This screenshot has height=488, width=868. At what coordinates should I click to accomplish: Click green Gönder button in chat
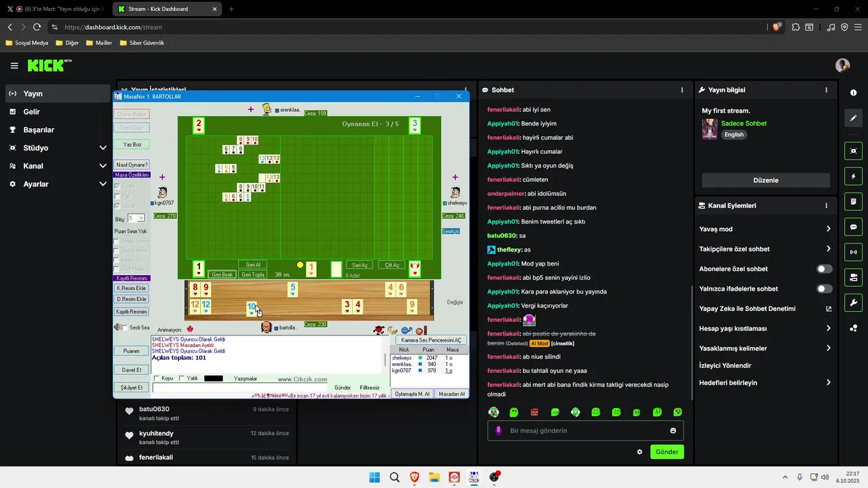pyautogui.click(x=667, y=452)
